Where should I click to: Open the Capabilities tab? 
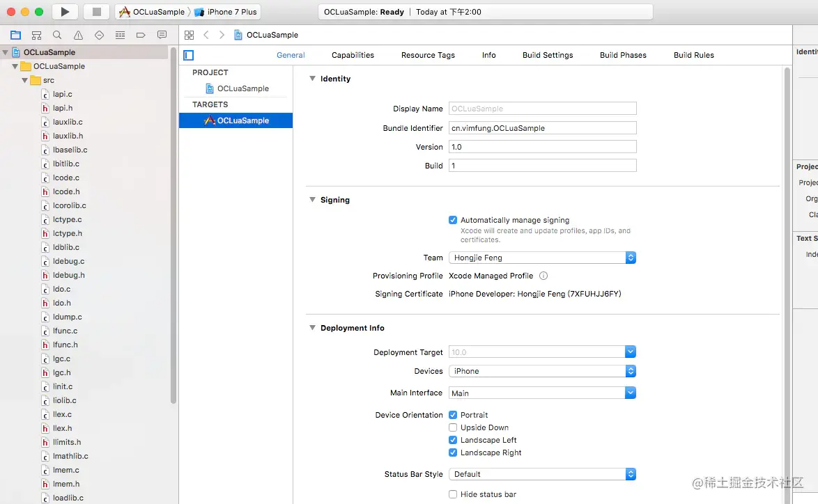[353, 55]
